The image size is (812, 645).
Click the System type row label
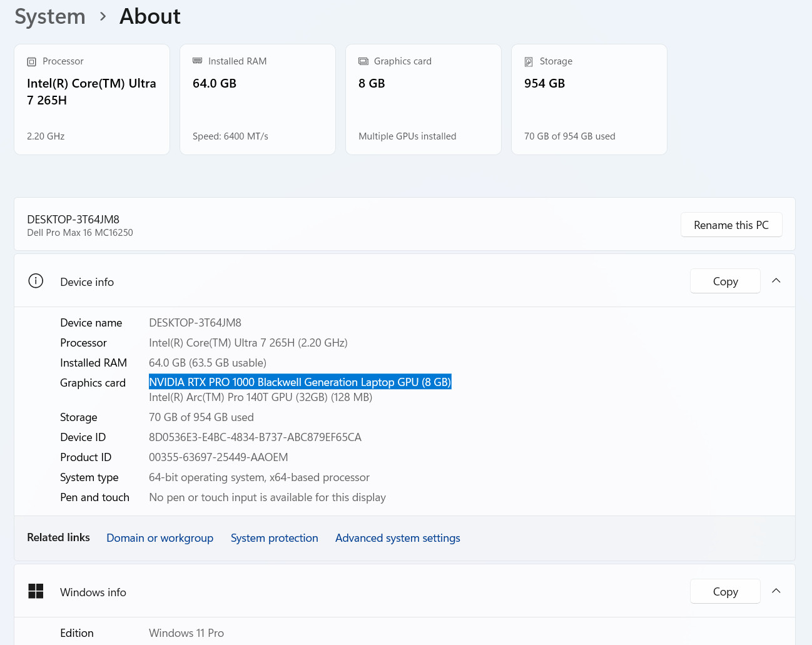(89, 477)
